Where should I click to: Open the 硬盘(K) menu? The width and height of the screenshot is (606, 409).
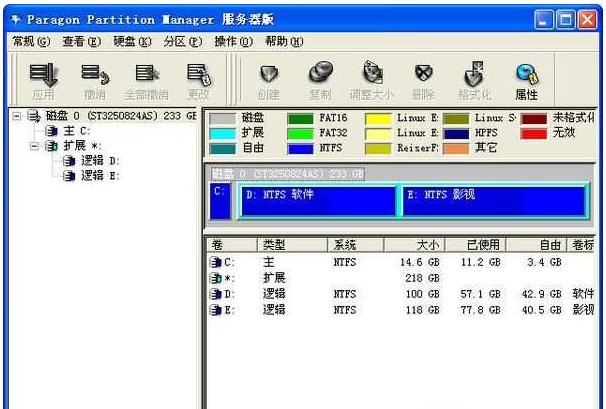(132, 41)
